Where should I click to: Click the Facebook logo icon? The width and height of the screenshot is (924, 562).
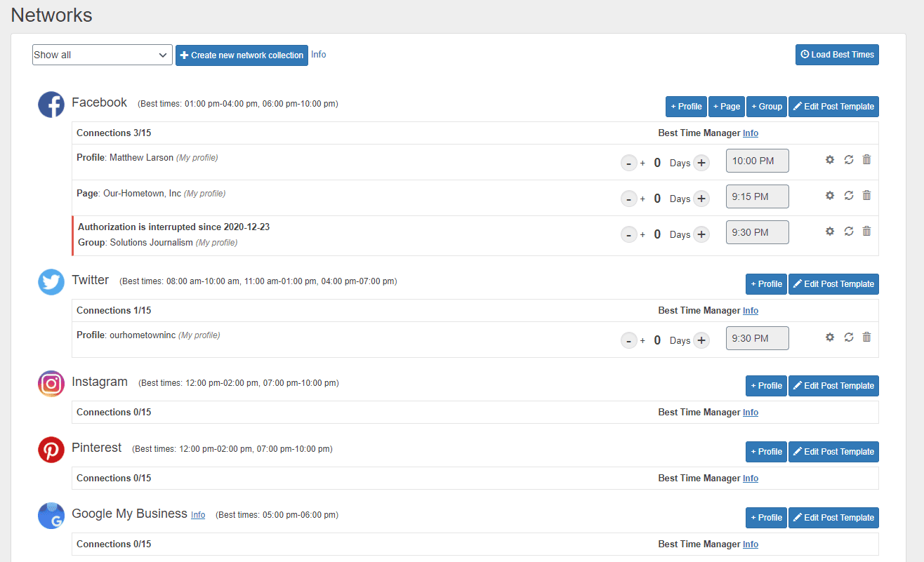(x=51, y=105)
